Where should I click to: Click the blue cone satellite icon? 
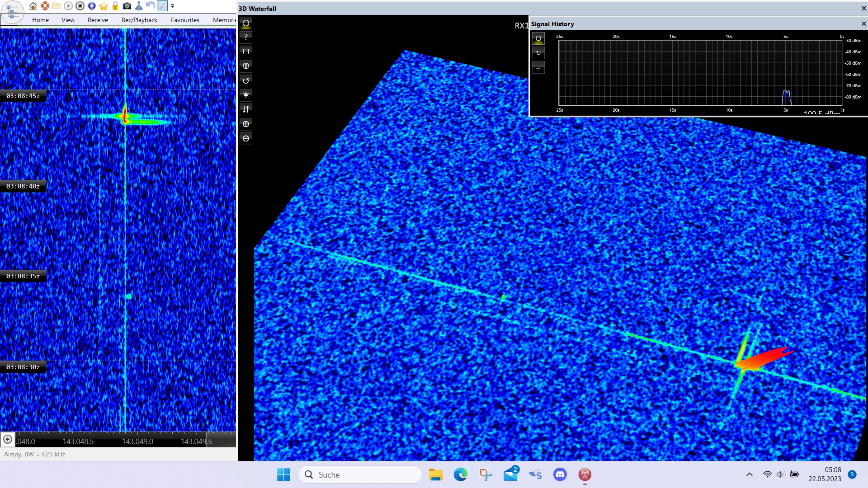coord(139,6)
